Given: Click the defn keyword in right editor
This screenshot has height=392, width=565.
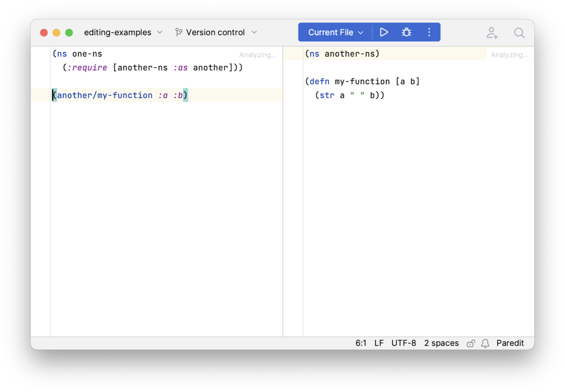Looking at the screenshot, I should (319, 81).
